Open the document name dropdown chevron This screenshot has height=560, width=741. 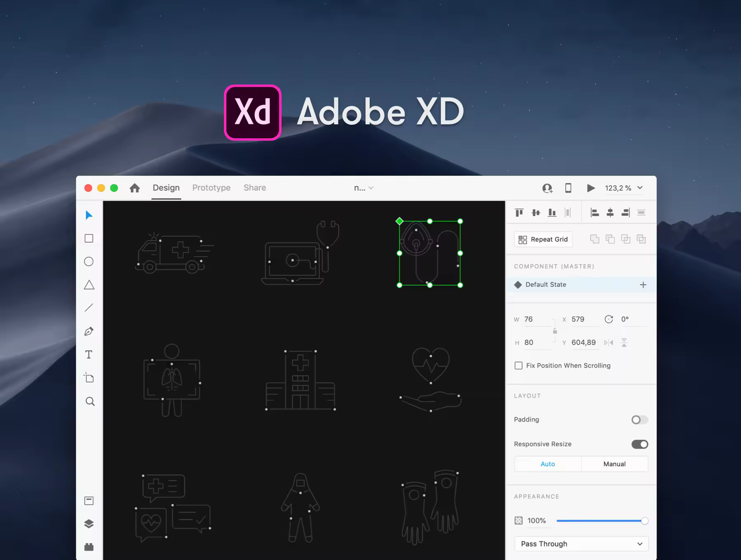pos(371,188)
